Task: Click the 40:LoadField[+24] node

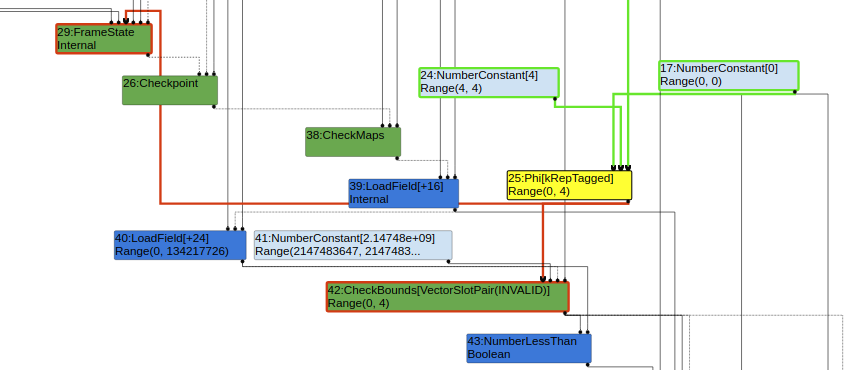Action: [180, 245]
